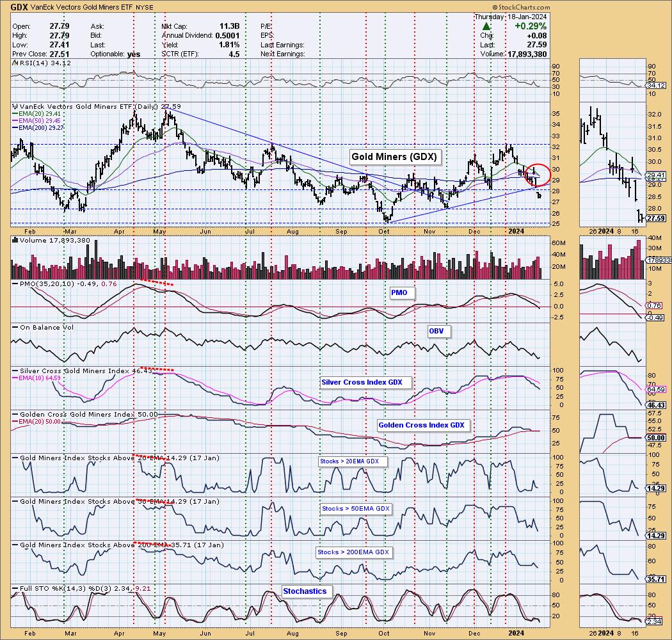Click the EMA(10) 64.59 legend entry
Image resolution: width=672 pixels, height=640 pixels.
tap(36, 378)
